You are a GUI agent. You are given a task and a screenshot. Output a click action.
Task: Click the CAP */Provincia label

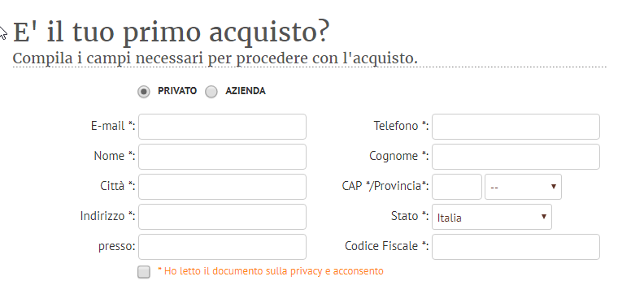(x=385, y=186)
